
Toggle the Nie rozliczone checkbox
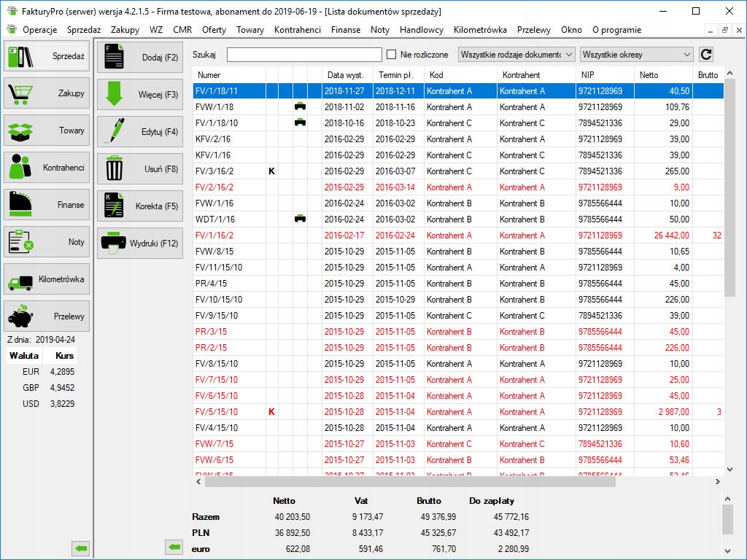[x=391, y=55]
